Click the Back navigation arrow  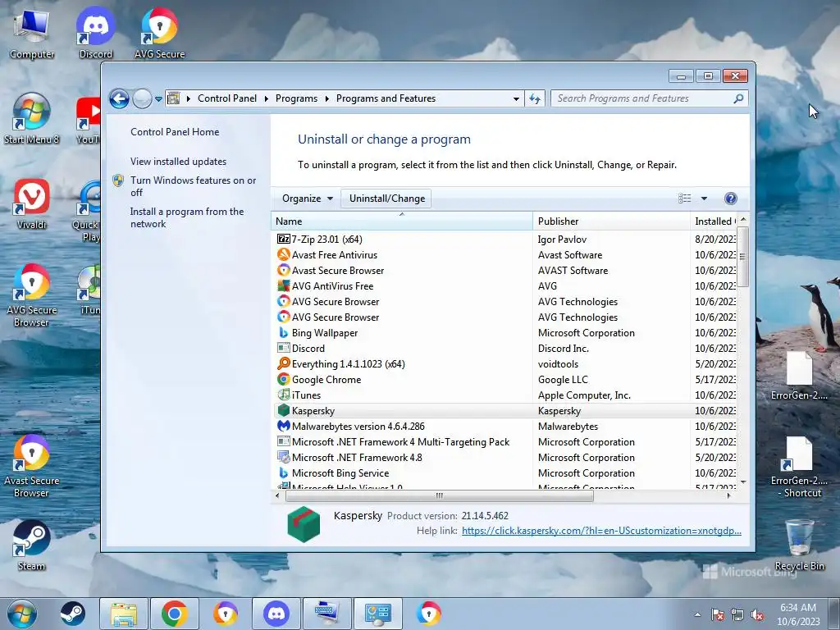(119, 98)
